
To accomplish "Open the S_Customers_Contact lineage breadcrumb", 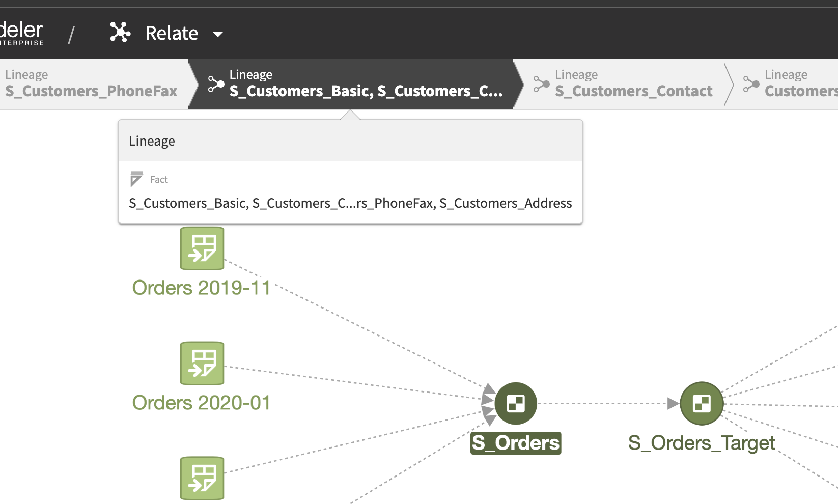I will tap(633, 84).
